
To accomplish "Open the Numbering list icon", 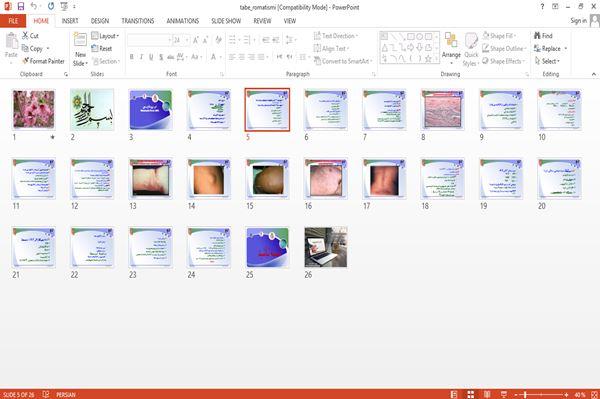I will pyautogui.click(x=247, y=40).
